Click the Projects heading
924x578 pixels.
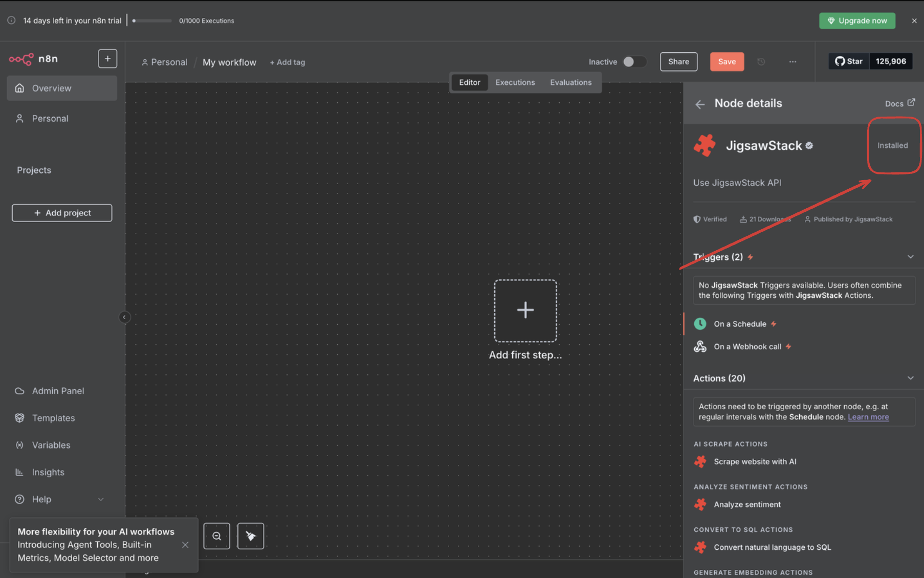34,170
